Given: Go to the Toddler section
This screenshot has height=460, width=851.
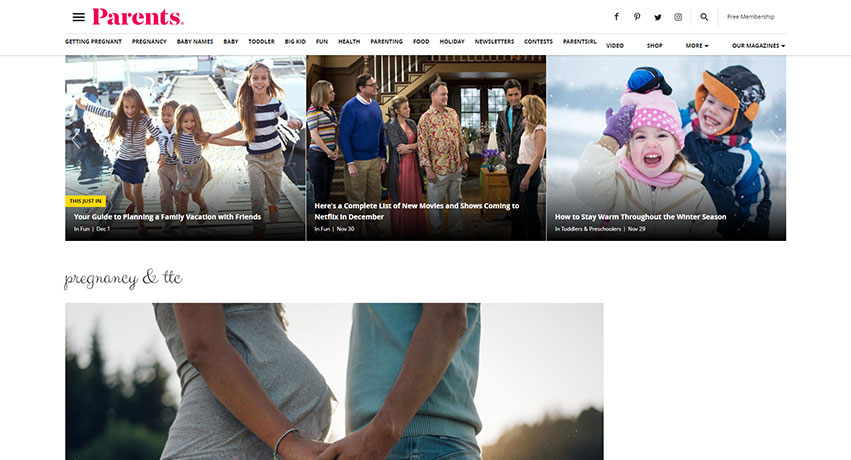Looking at the screenshot, I should pos(261,42).
